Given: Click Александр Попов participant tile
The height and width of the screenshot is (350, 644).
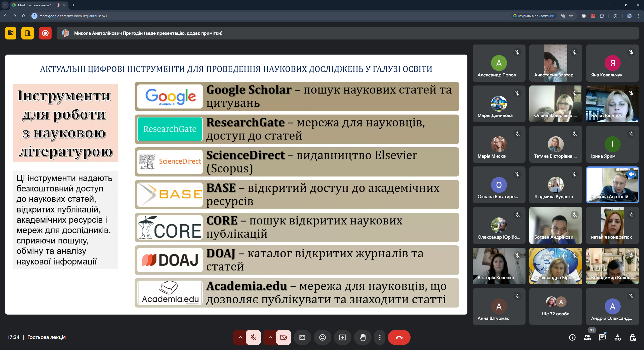Looking at the screenshot, I should [x=499, y=63].
